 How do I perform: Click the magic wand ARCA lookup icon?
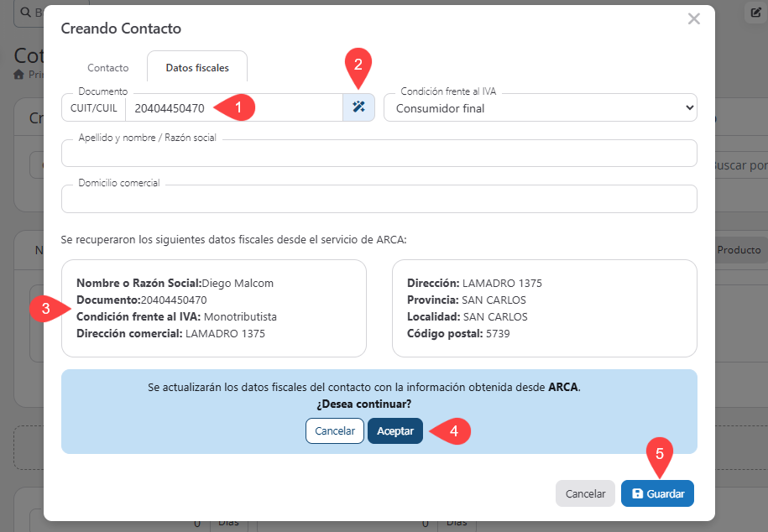pos(358,107)
